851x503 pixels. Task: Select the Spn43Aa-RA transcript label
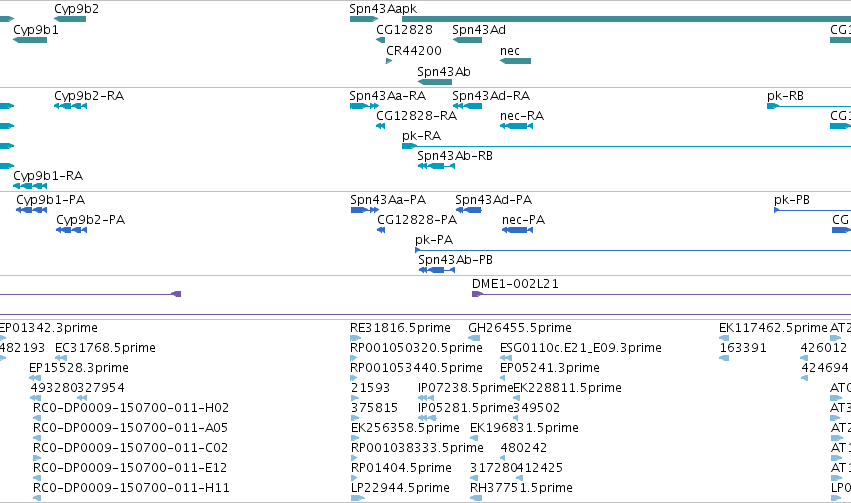[388, 96]
